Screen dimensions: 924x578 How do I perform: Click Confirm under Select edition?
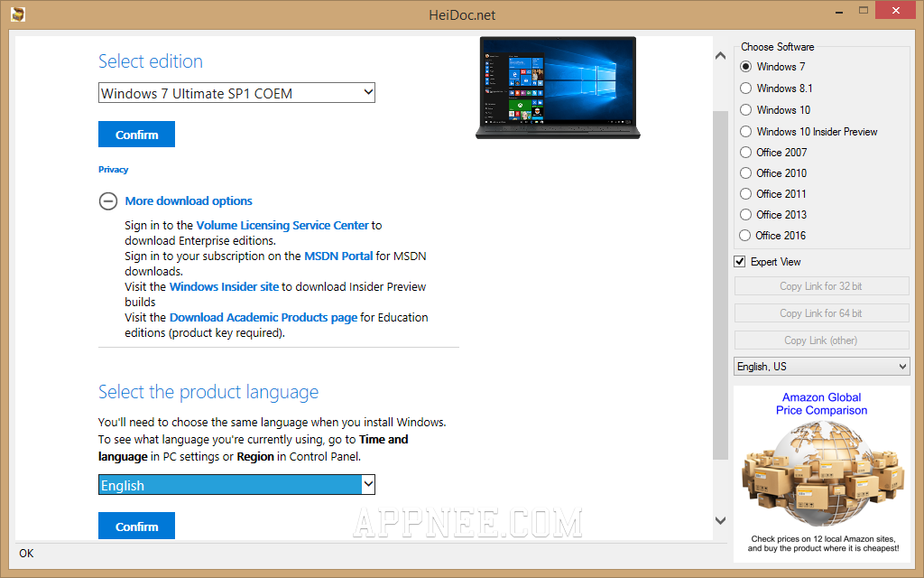[x=137, y=135]
